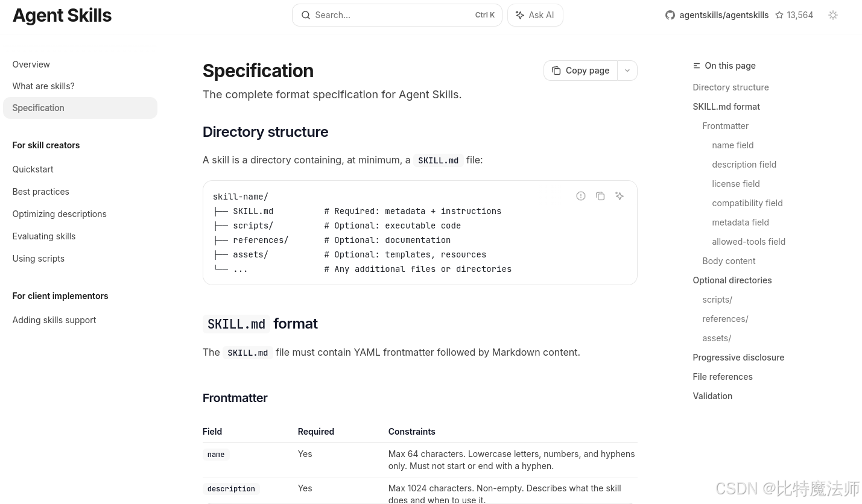Open What are skills? page

43,86
